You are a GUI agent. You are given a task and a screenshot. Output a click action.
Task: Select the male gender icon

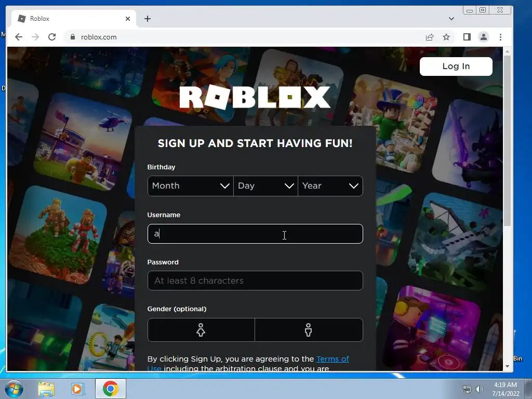309,330
